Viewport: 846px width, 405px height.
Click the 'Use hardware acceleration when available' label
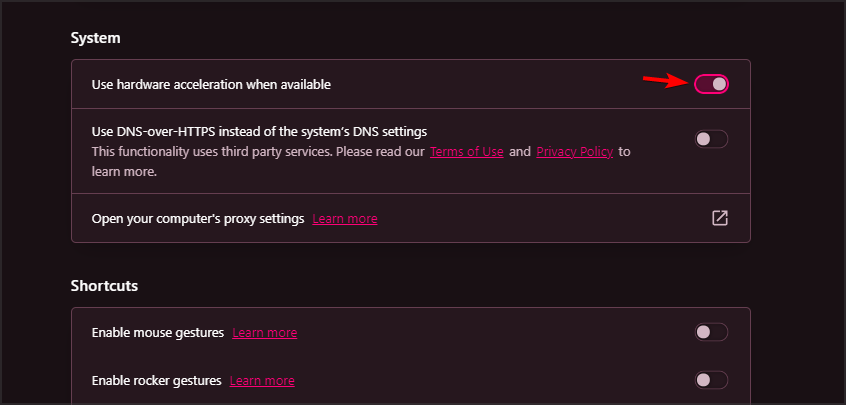(211, 84)
